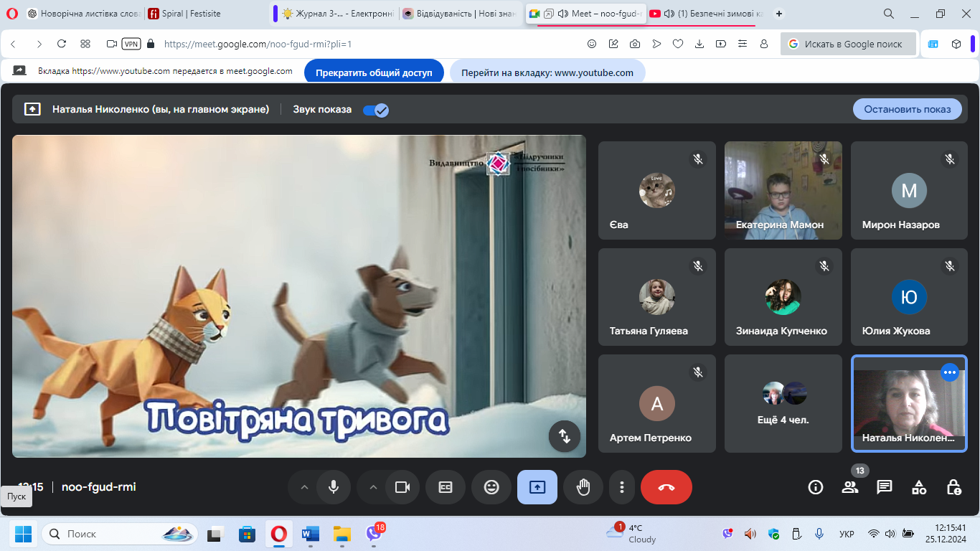Click the Искать в Google поиск box
Screen dimensions: 980x551
coord(849,44)
